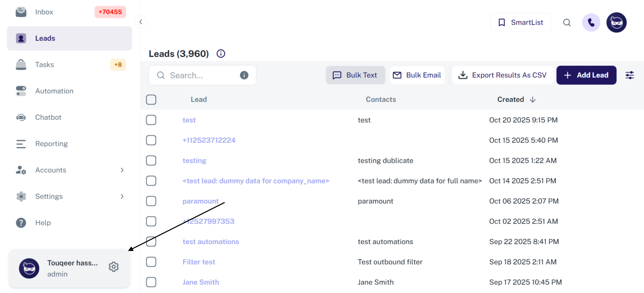
Task: Click the phone dialer icon
Action: tap(591, 22)
